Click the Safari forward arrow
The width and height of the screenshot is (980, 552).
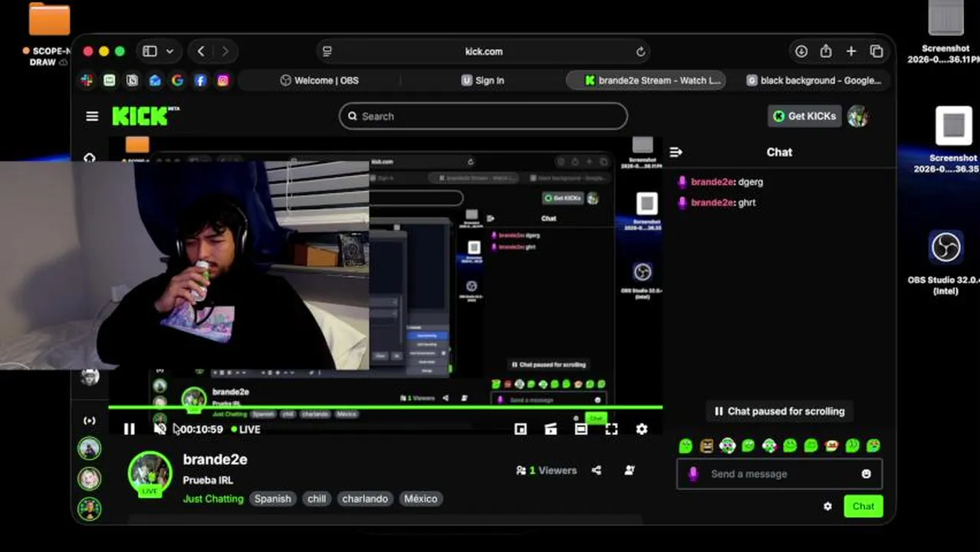point(225,51)
